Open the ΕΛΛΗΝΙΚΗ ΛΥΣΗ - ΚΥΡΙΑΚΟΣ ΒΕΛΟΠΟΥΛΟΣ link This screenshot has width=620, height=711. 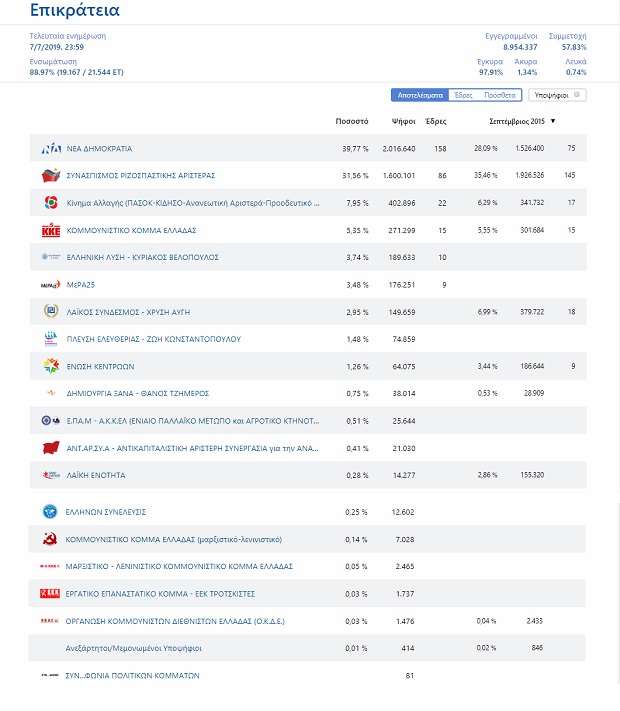(x=142, y=257)
